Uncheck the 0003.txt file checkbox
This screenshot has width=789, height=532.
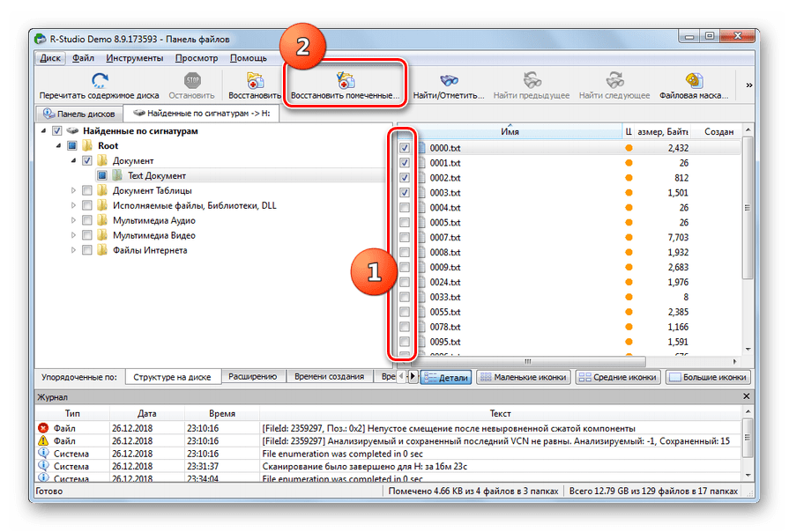[x=405, y=193]
